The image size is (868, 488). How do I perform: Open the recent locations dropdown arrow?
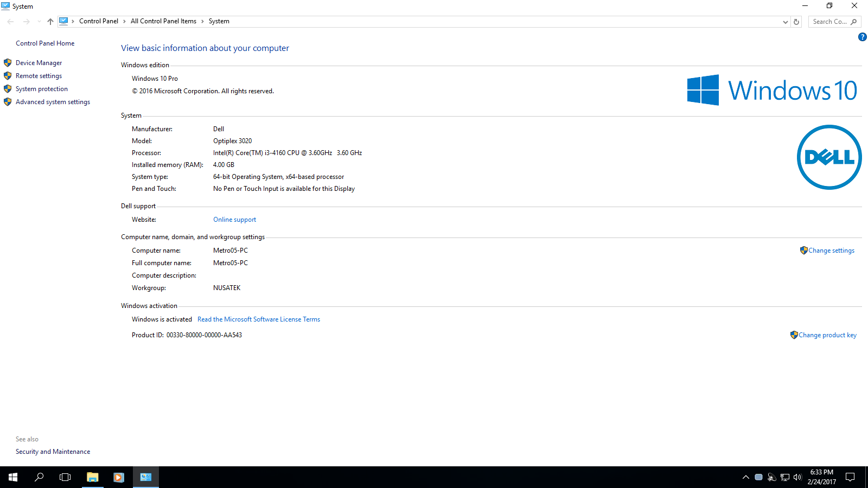click(x=39, y=22)
